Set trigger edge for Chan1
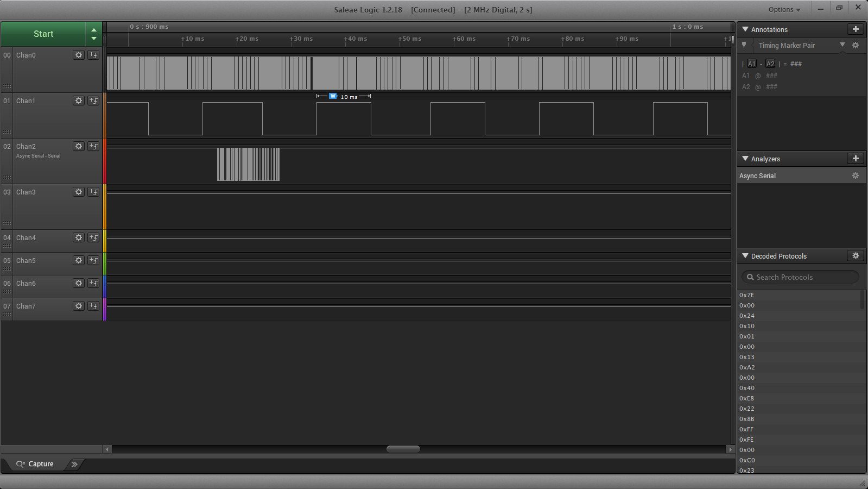The image size is (868, 489). click(x=93, y=101)
